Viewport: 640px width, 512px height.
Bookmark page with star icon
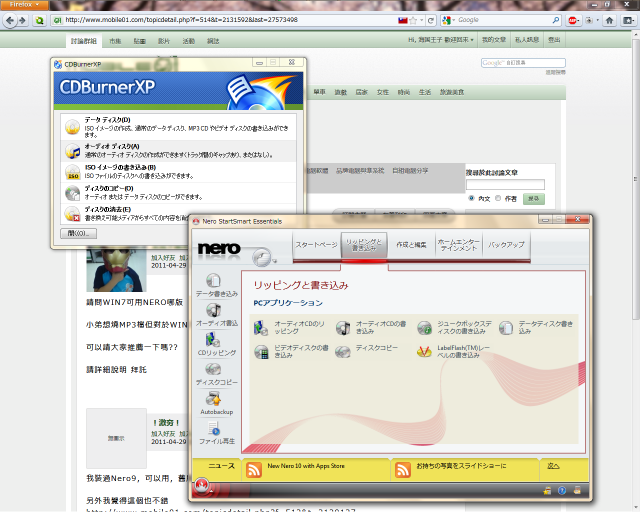coord(413,20)
